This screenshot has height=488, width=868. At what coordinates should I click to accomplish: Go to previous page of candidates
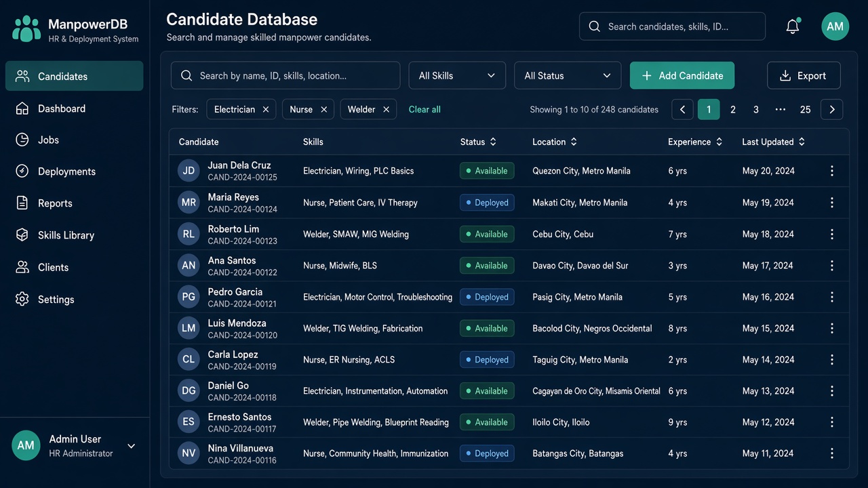pos(683,109)
